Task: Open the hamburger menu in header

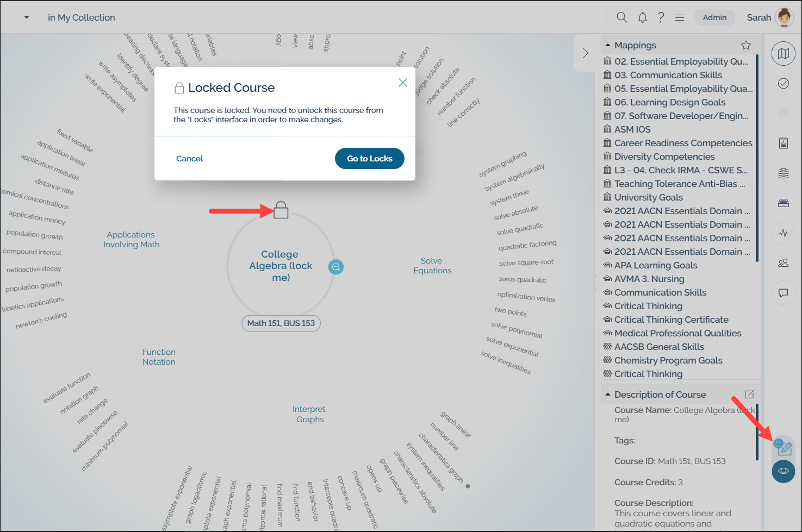Action: (679, 17)
